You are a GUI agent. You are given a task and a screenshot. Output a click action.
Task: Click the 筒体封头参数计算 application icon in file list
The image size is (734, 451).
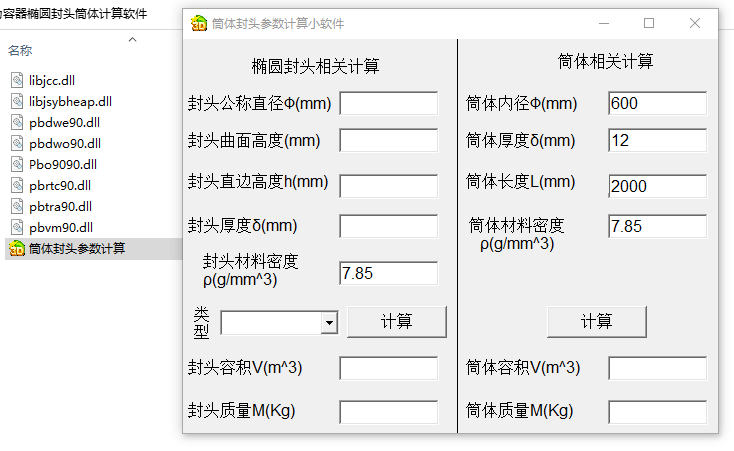point(17,248)
